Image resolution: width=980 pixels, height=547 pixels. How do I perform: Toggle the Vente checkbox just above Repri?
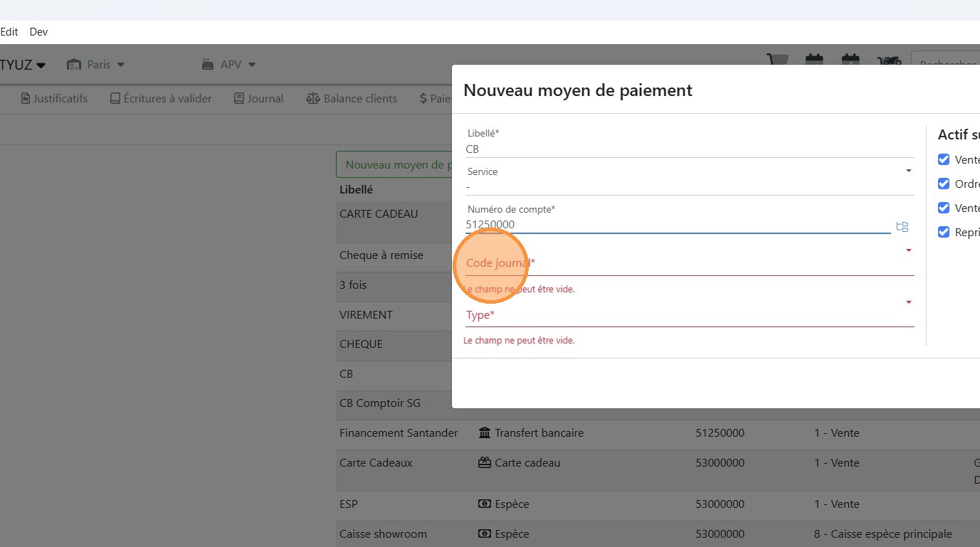(944, 208)
